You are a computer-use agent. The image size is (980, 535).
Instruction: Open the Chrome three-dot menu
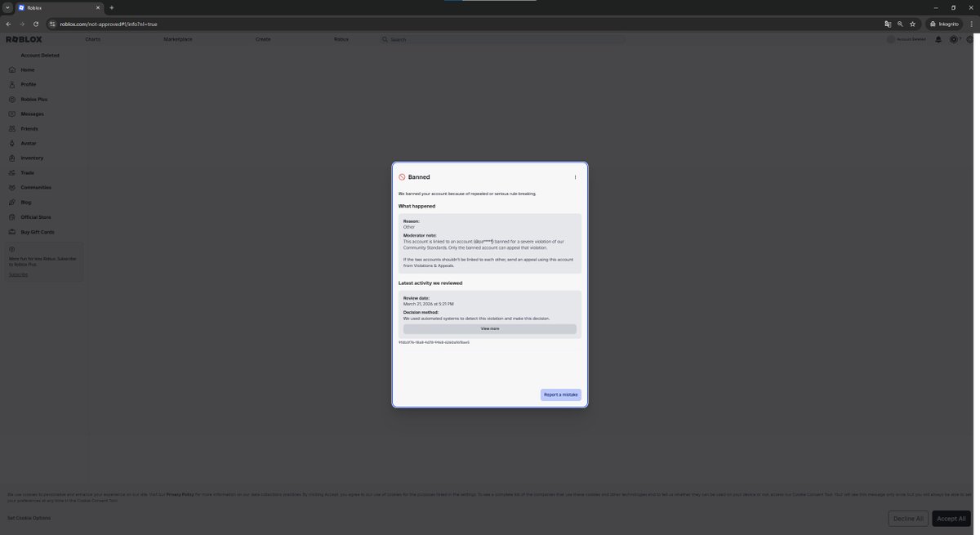click(970, 24)
